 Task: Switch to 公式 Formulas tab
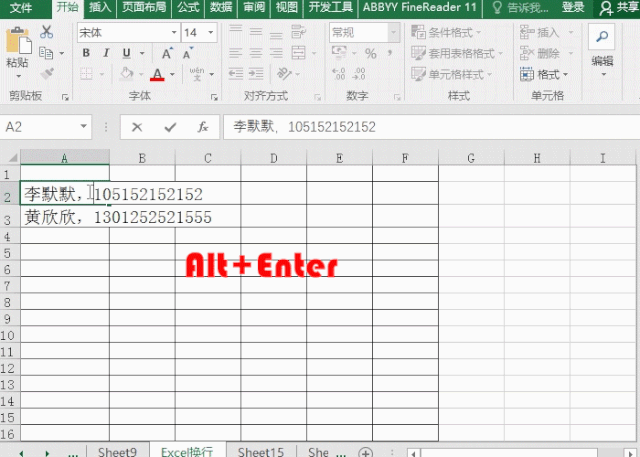coord(188,7)
